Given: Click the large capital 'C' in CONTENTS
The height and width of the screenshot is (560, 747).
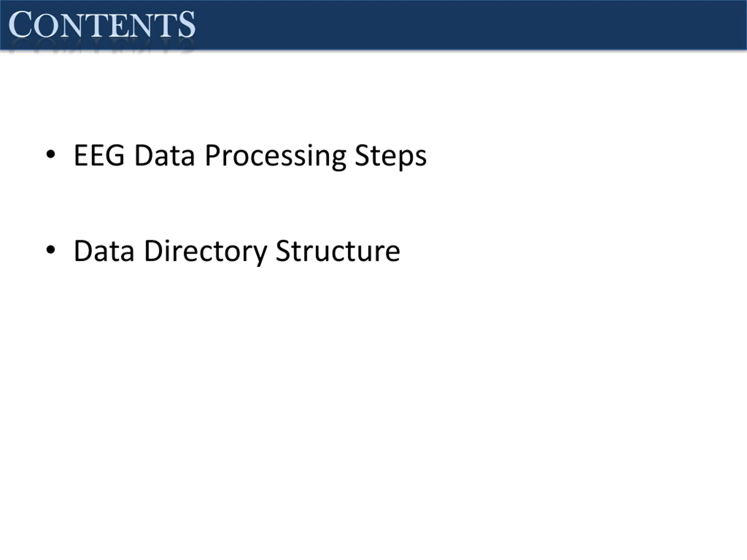Looking at the screenshot, I should (x=20, y=24).
